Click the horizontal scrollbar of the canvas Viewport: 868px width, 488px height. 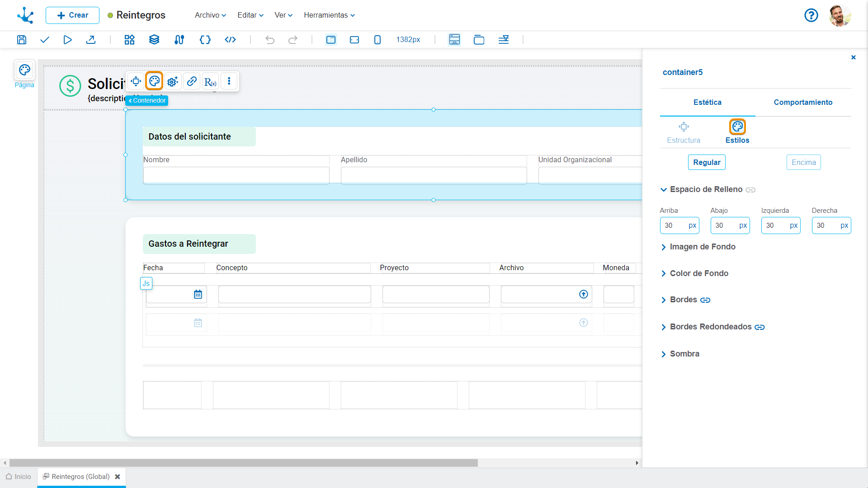244,463
